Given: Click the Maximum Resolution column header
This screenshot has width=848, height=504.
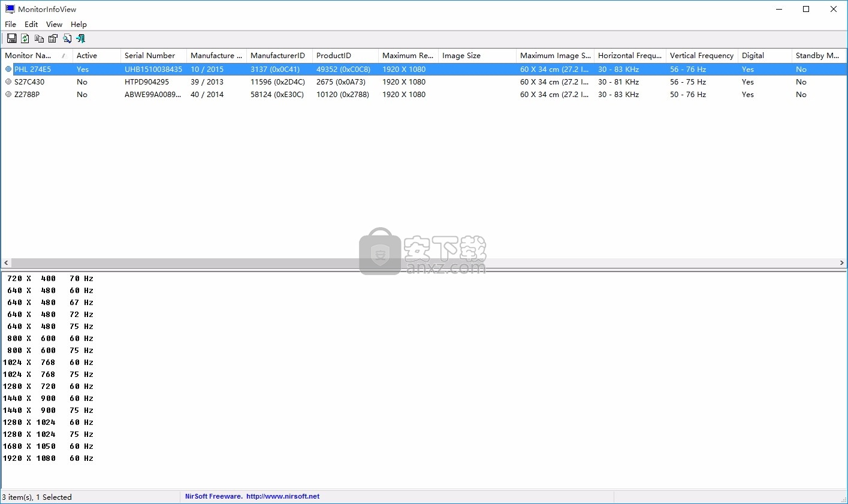Looking at the screenshot, I should [408, 55].
